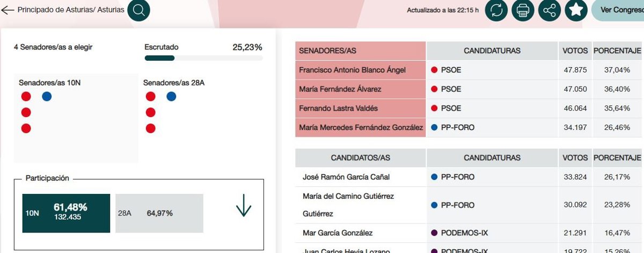Click the participation down arrow icon
Screen dimensions: 644x253
[x=244, y=206]
